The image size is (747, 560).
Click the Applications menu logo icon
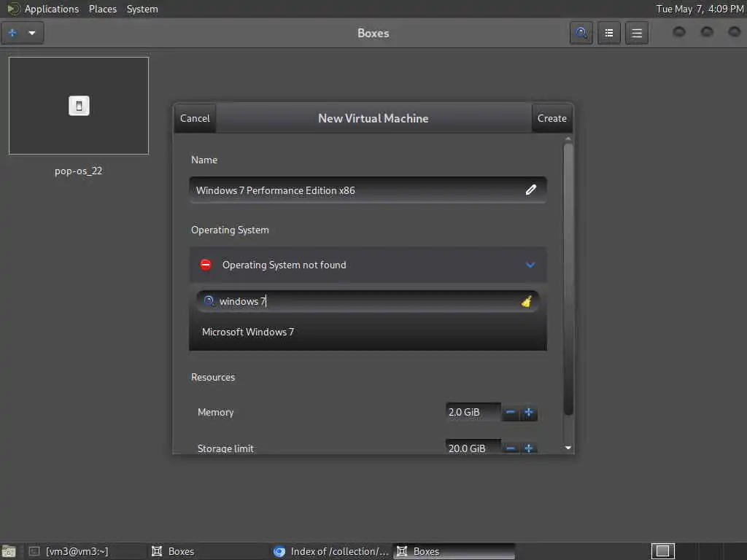point(13,9)
